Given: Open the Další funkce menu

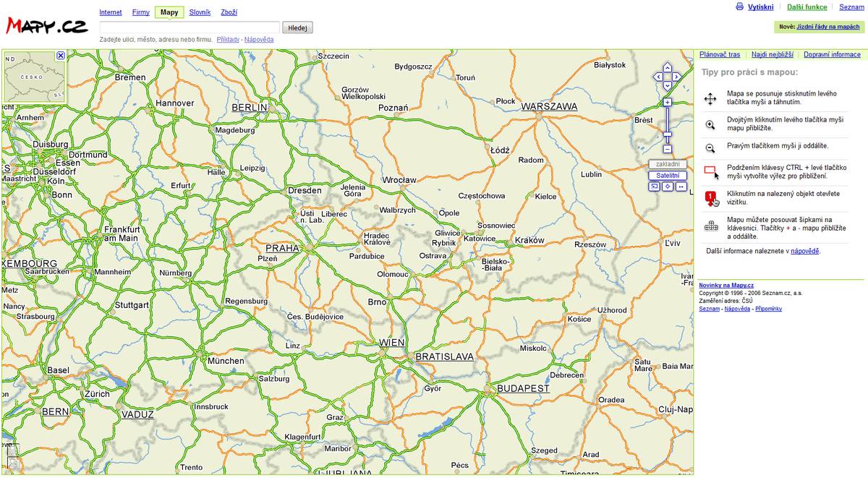Looking at the screenshot, I should pyautogui.click(x=807, y=7).
